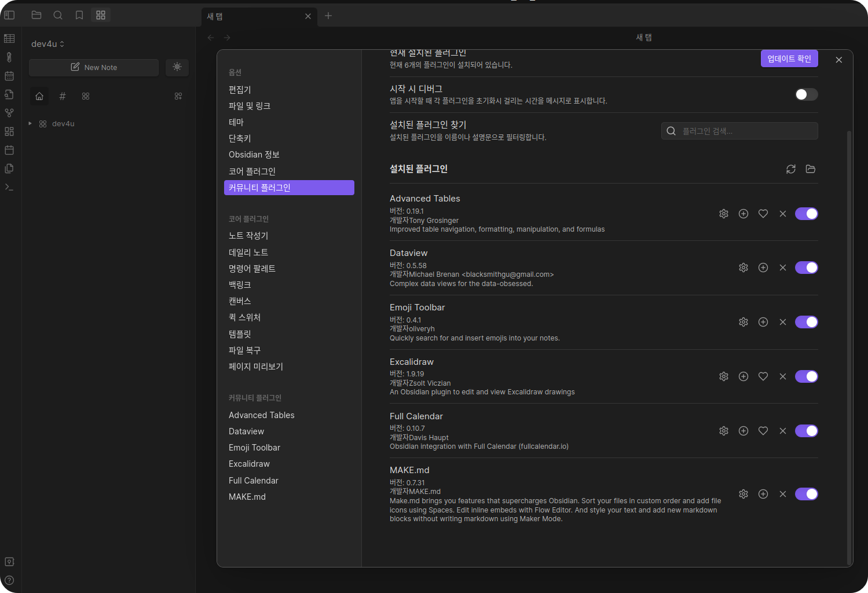
Task: Open a new tab with plus button
Action: 328,16
